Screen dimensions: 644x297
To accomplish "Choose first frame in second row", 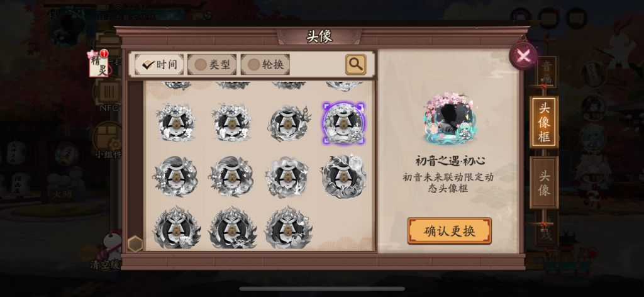I will 176,123.
